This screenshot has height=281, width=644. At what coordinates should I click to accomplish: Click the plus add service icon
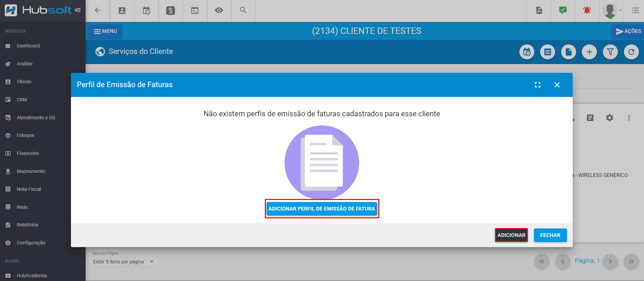589,52
